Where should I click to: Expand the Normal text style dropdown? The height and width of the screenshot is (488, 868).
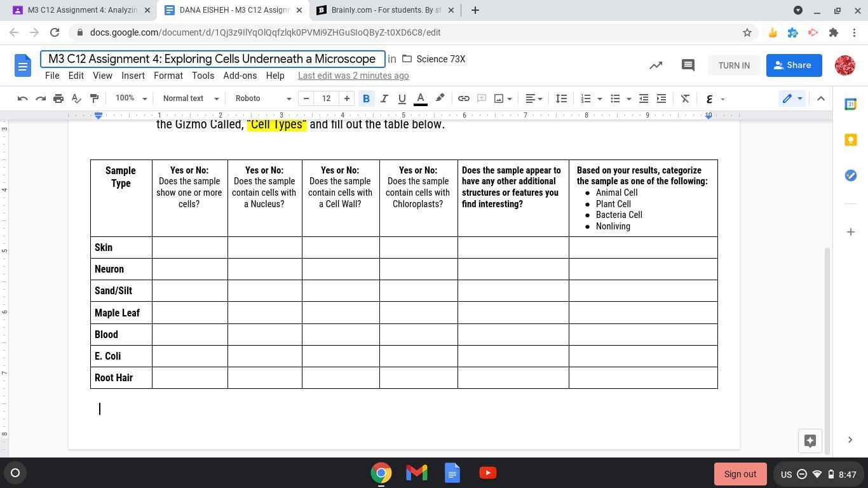pyautogui.click(x=191, y=98)
